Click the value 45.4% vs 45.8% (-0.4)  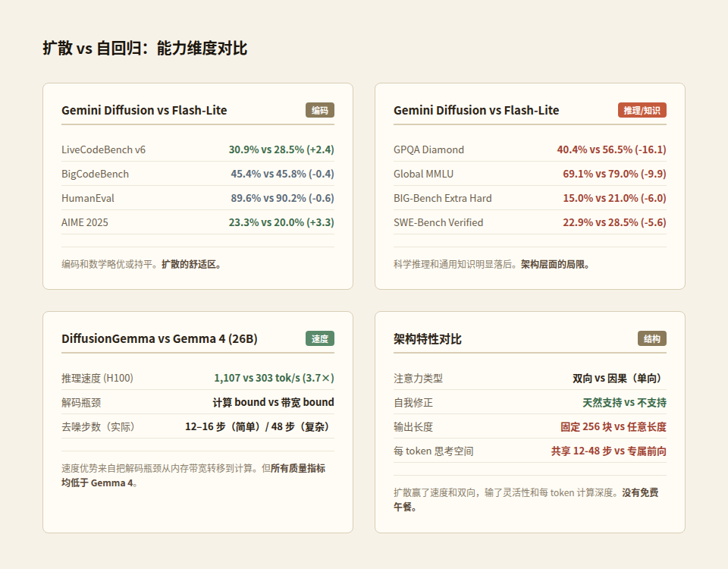point(282,174)
